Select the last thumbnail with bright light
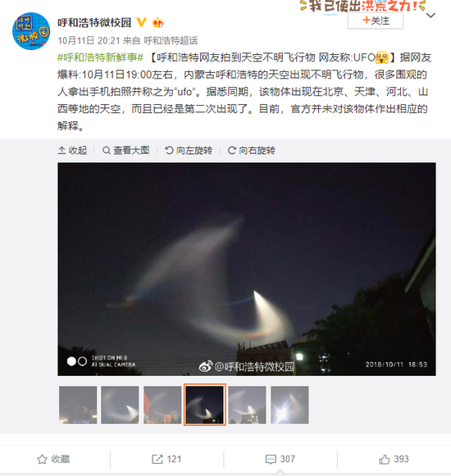This screenshot has width=451, height=476. coord(289,405)
